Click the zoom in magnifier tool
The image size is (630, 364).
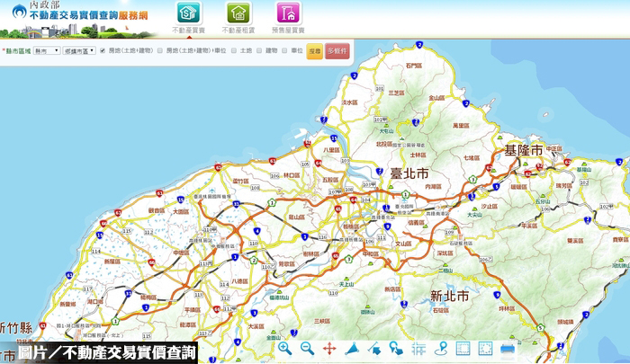click(x=284, y=349)
